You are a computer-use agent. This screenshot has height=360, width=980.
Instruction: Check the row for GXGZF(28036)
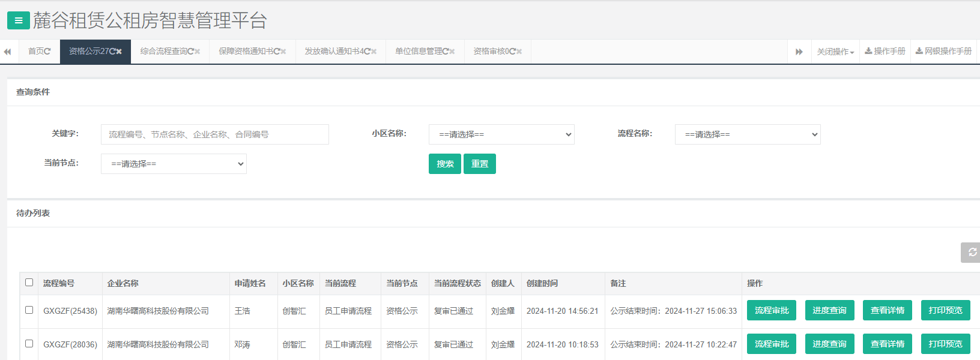[x=29, y=344]
